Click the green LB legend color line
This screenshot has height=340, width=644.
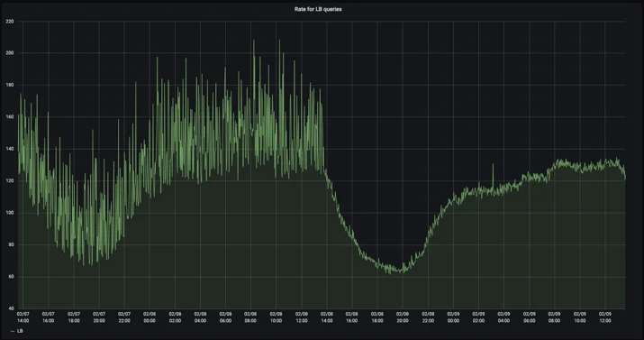[13, 331]
